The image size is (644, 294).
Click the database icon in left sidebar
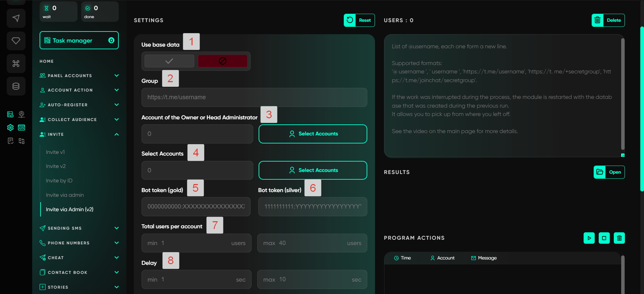pyautogui.click(x=16, y=86)
